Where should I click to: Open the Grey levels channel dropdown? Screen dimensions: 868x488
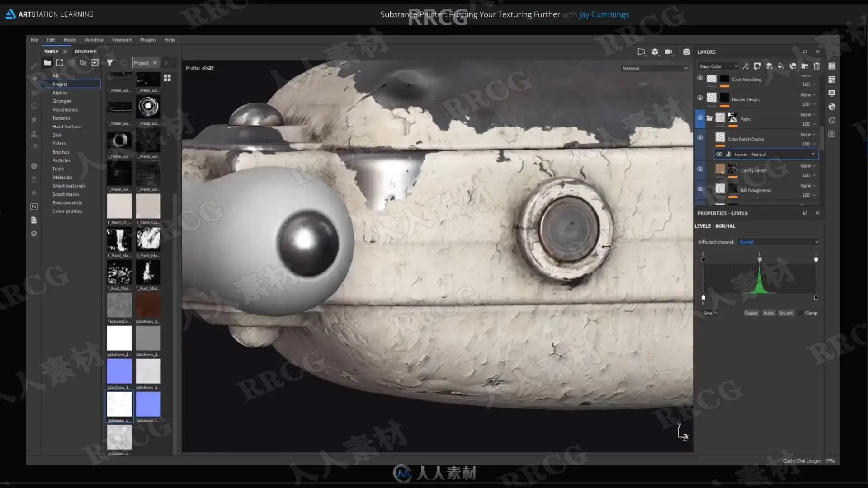[x=711, y=313]
